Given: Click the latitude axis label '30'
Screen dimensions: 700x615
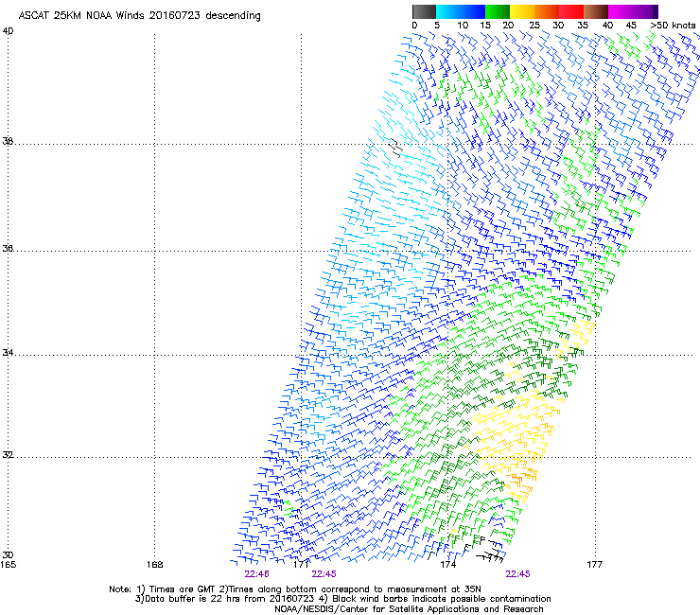Looking at the screenshot, I should [x=8, y=555].
